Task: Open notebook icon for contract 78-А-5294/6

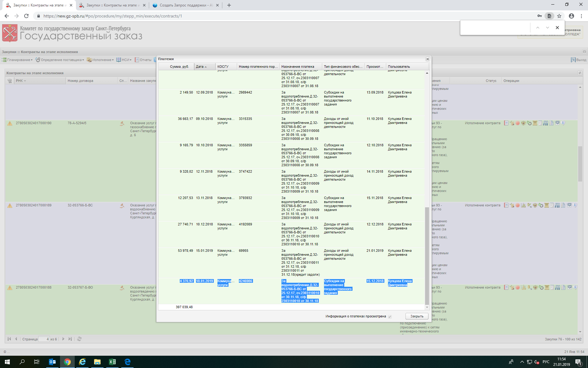Action: [x=506, y=123]
